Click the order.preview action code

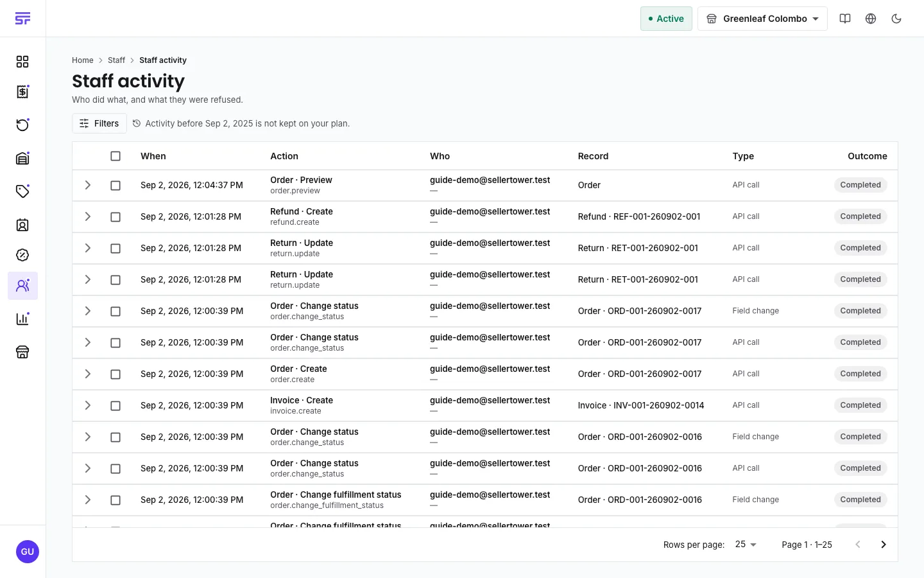295,191
